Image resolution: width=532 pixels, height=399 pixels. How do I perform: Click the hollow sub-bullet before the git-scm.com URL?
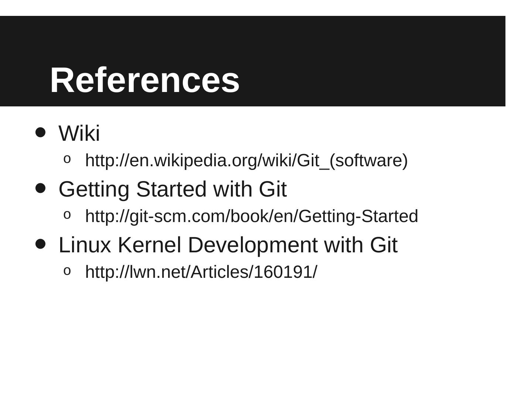coord(67,215)
